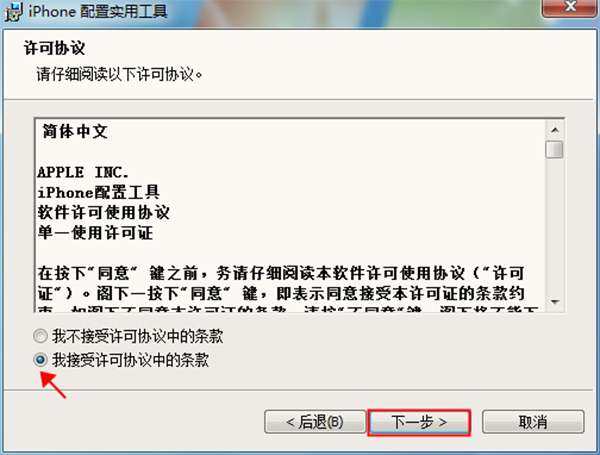600x455 pixels.
Task: Click the 简体中文 heading in the license text
Action: 75,131
